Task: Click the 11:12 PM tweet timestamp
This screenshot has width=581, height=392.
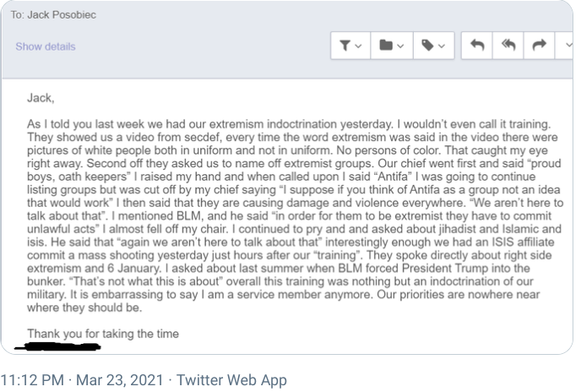Action: pos(31,380)
